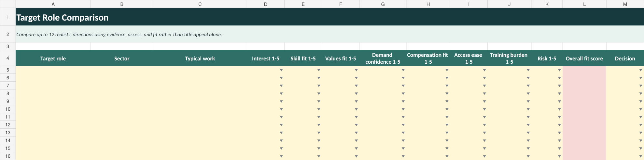Click the 'Compensation fit 1-5' header cell
This screenshot has width=644, height=160.
coord(428,58)
